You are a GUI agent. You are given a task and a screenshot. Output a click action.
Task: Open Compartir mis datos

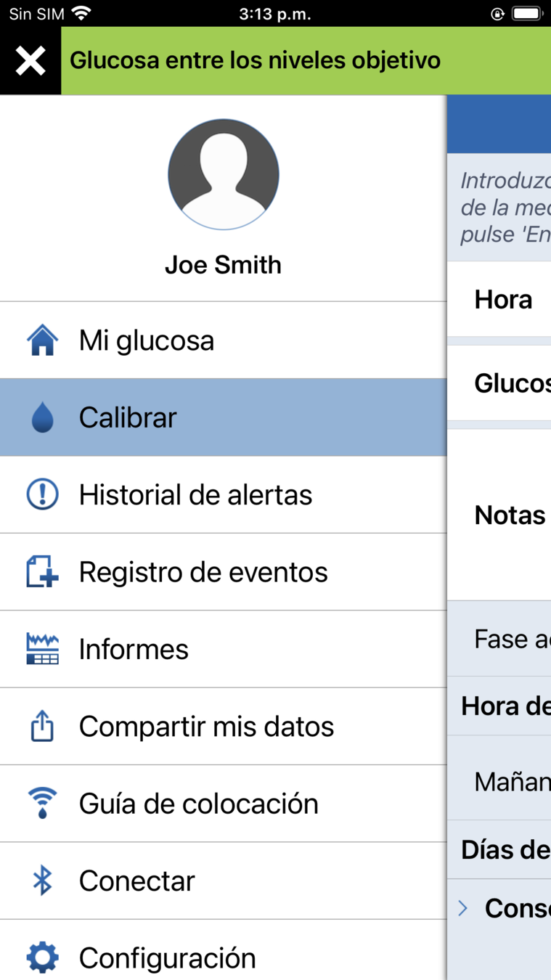(x=206, y=727)
